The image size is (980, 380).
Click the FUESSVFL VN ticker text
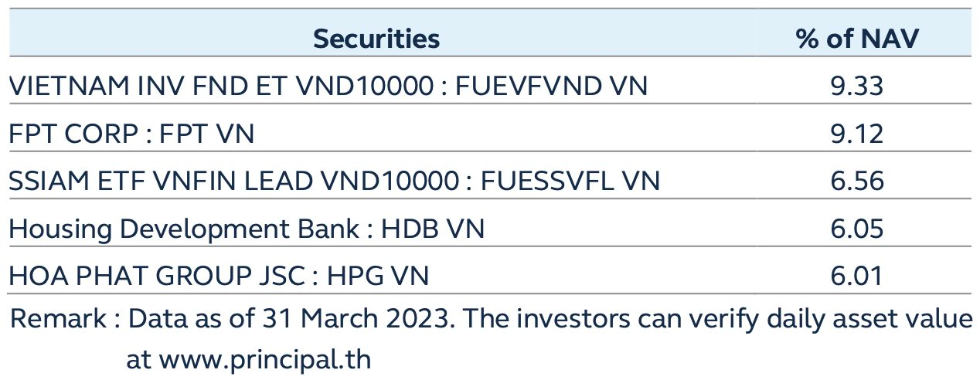pyautogui.click(x=570, y=182)
